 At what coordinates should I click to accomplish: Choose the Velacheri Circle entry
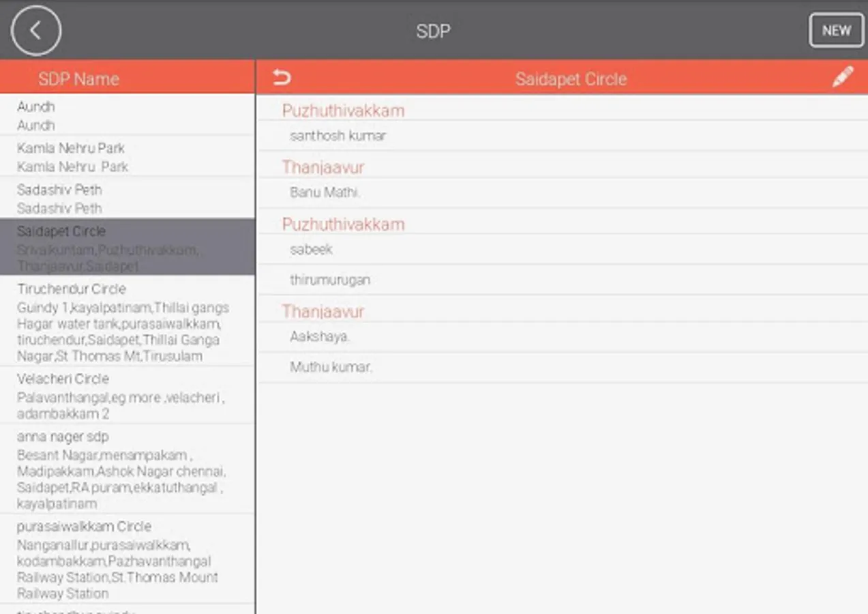tap(128, 395)
